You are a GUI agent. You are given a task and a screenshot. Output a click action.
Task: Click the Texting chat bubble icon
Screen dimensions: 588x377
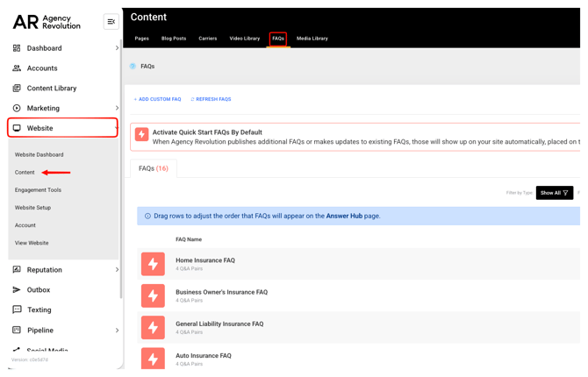tap(17, 309)
